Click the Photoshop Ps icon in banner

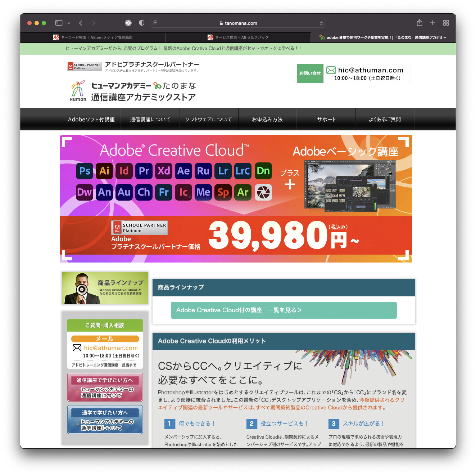click(x=85, y=171)
